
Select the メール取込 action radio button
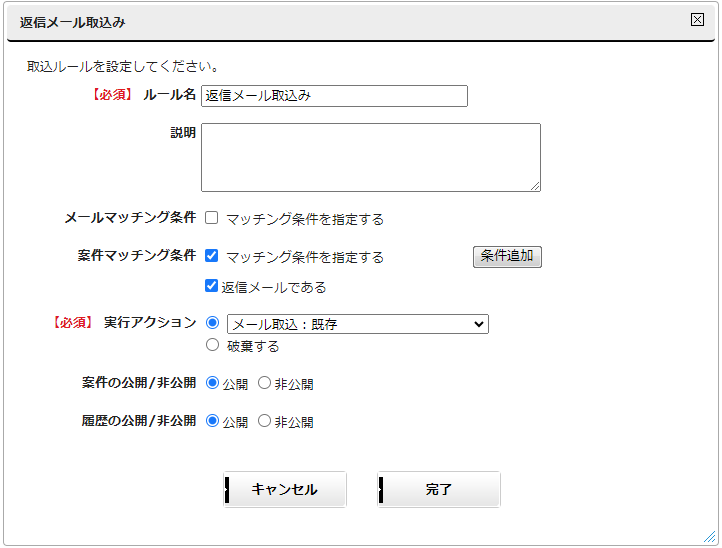(212, 323)
